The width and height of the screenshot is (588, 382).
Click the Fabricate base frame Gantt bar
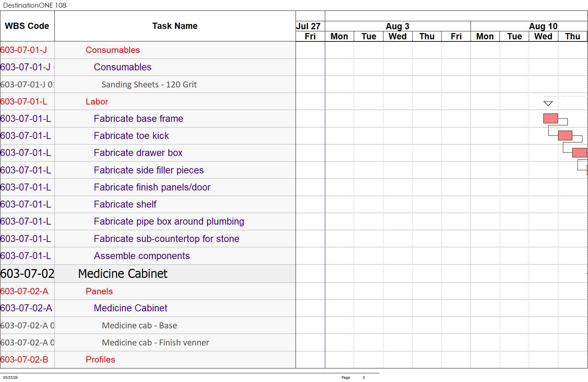[551, 118]
